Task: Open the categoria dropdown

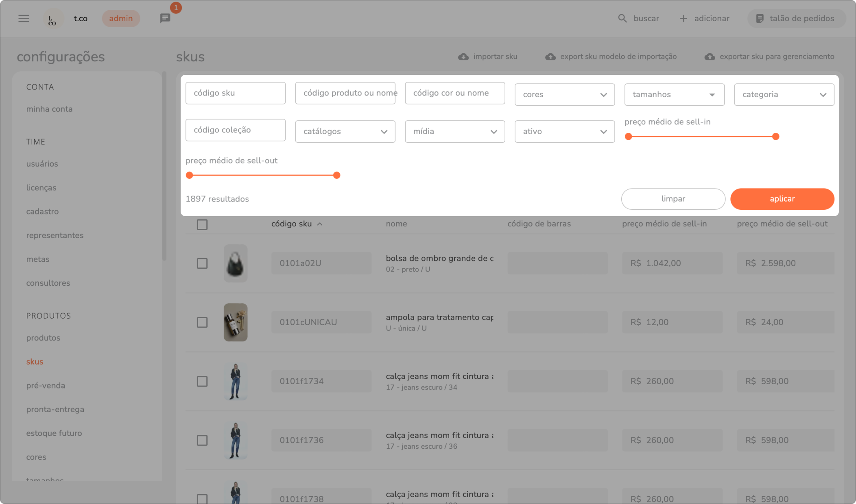Action: click(x=784, y=95)
